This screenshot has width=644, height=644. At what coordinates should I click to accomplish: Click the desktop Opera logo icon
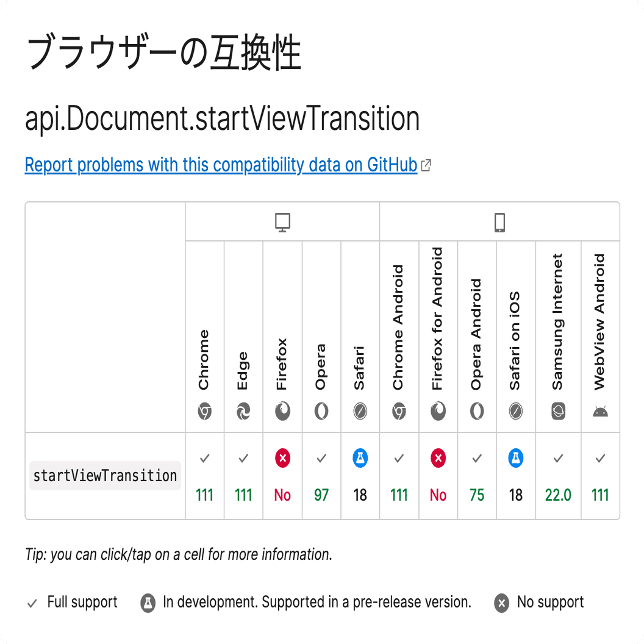tap(321, 412)
